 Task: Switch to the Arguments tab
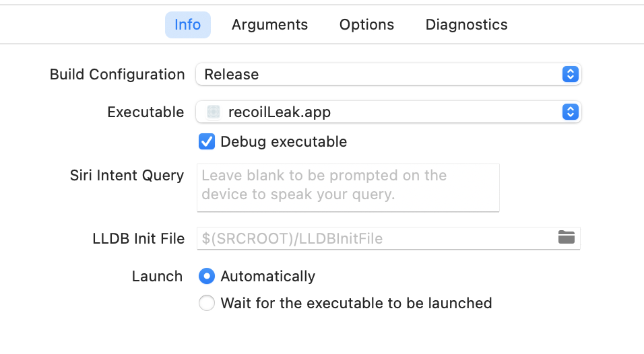coord(269,25)
